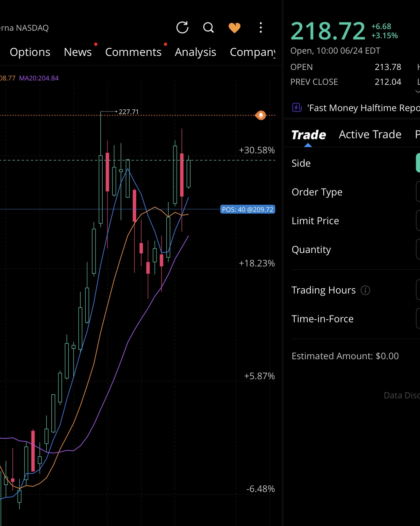Click the lightning news icon beside headline
The image size is (420, 526).
297,108
